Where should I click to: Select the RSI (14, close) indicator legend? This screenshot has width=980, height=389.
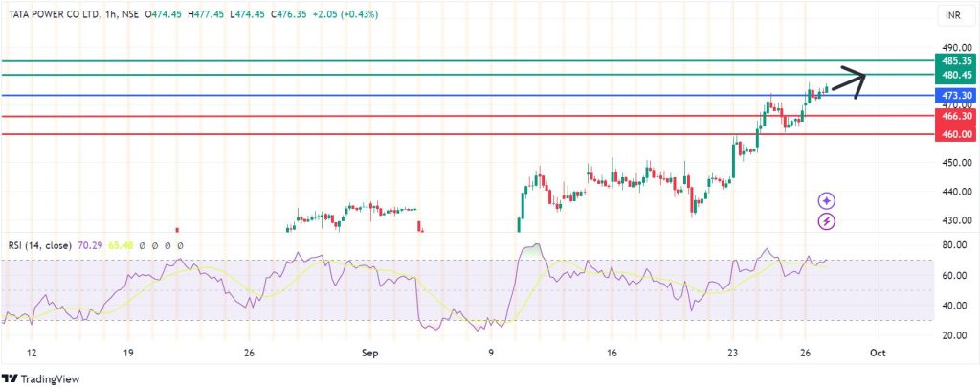(x=39, y=246)
